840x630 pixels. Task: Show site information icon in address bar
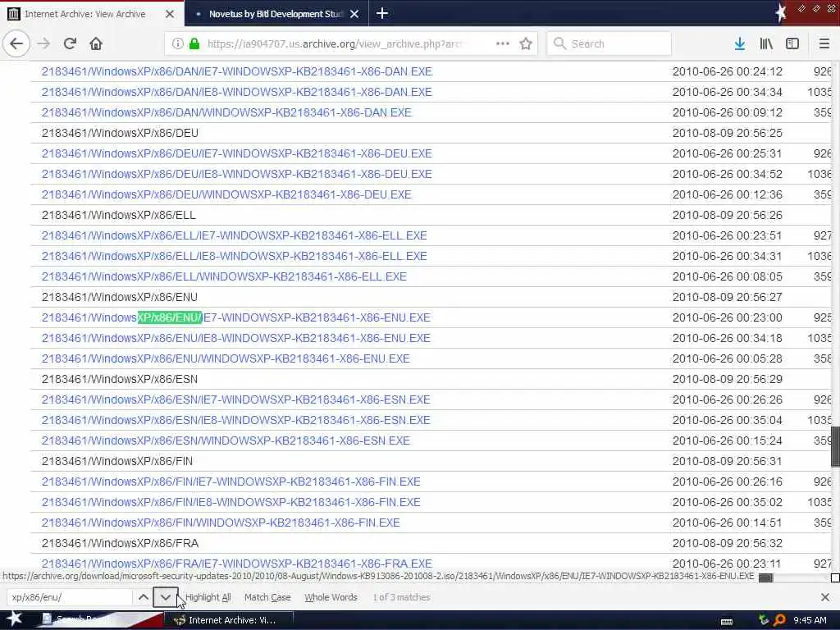click(x=177, y=44)
